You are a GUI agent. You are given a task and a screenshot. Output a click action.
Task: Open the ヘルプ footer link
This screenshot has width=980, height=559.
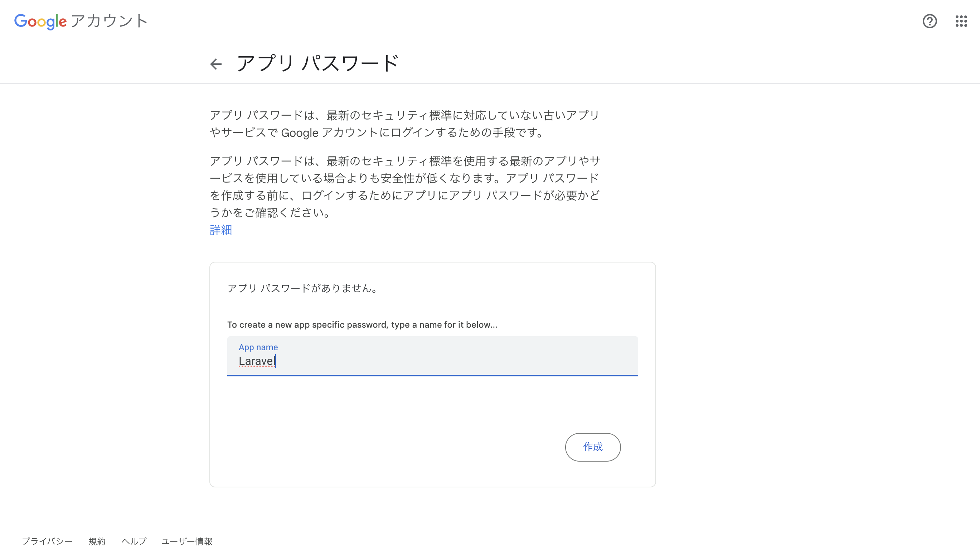coord(134,541)
